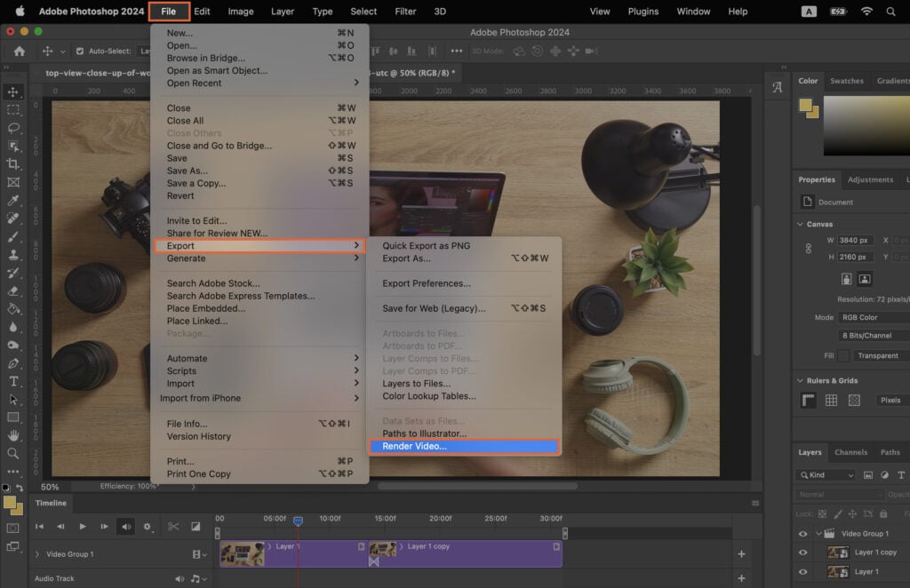This screenshot has height=588, width=910.
Task: Click the scissors split-at-playhead icon
Action: (173, 527)
